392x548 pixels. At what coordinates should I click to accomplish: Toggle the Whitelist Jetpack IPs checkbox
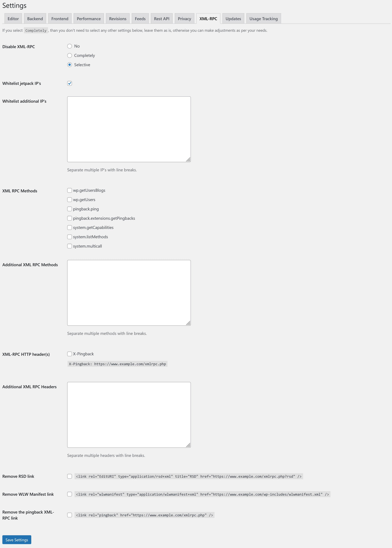click(x=69, y=83)
